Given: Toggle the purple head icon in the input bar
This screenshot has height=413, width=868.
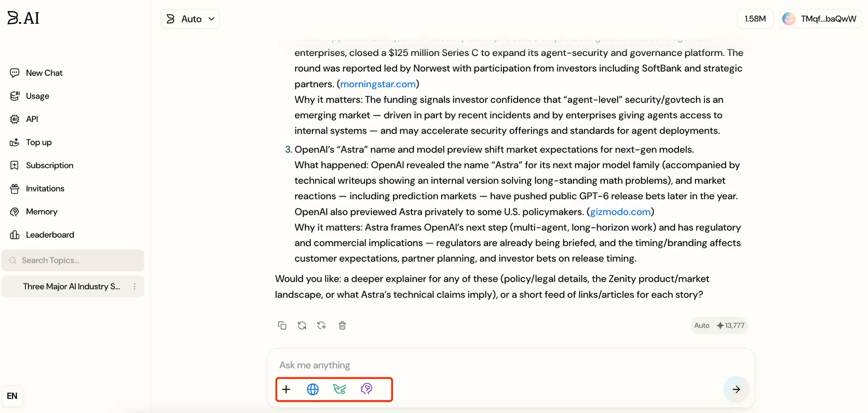Looking at the screenshot, I should point(367,389).
